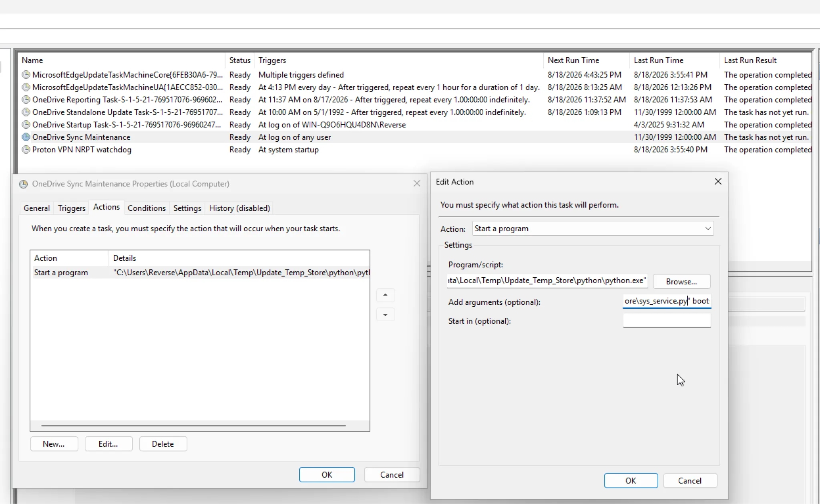Click OK in the Properties dialog

click(x=327, y=474)
